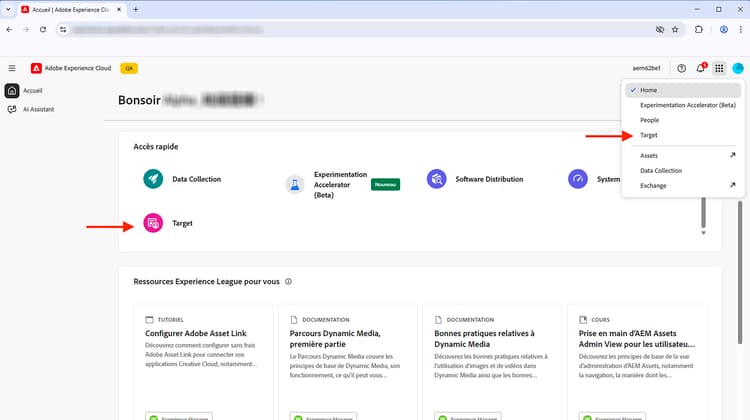Click the Software Distribution icon
This screenshot has width=750, height=420.
[437, 179]
